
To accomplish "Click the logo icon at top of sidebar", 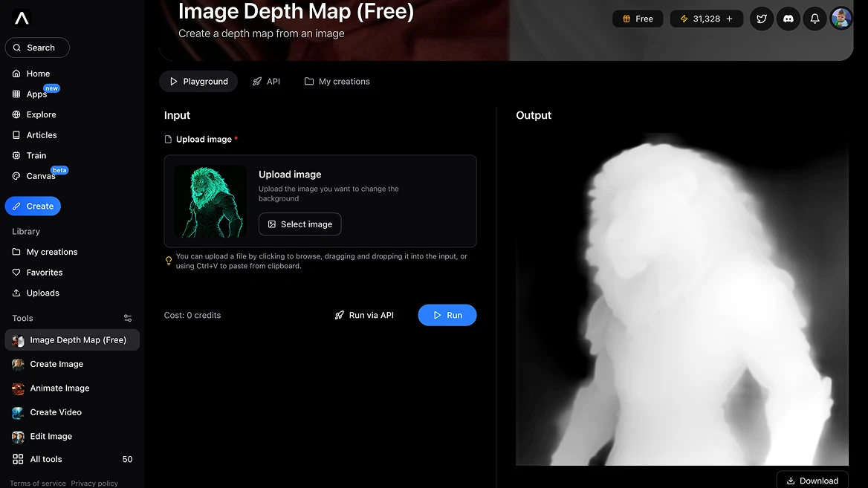I will tap(22, 19).
